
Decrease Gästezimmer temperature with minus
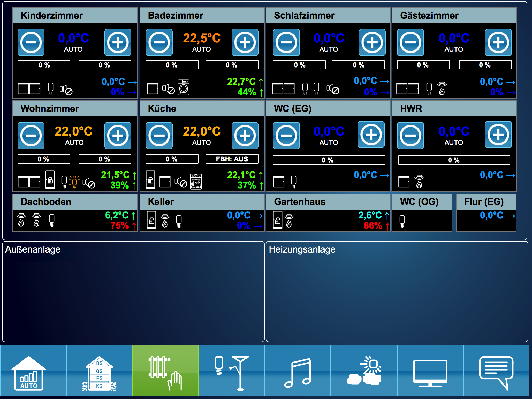[x=411, y=42]
